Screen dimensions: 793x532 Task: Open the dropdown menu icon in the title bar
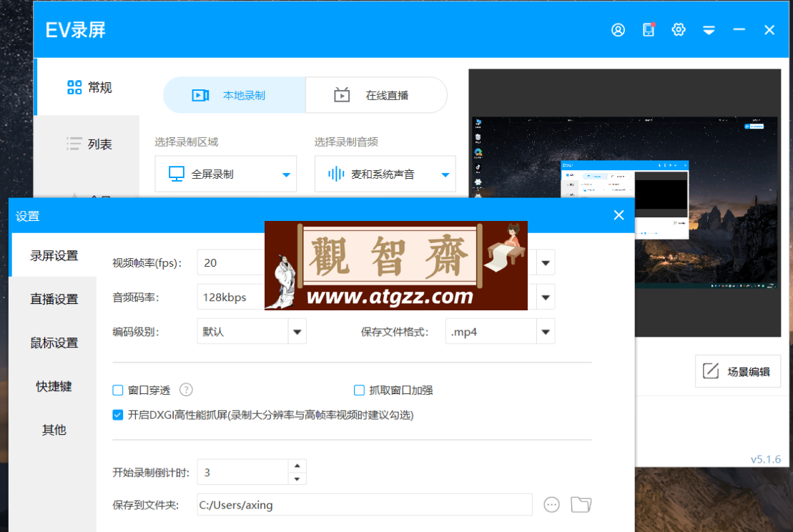pos(709,30)
